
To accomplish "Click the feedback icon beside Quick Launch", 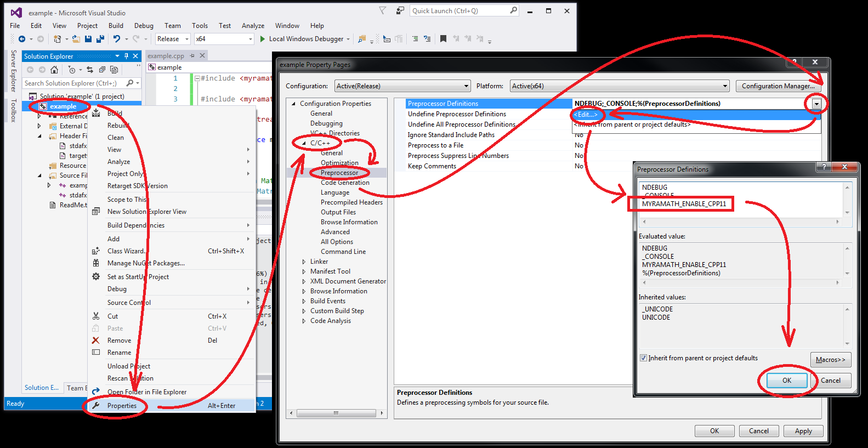I will pyautogui.click(x=400, y=10).
